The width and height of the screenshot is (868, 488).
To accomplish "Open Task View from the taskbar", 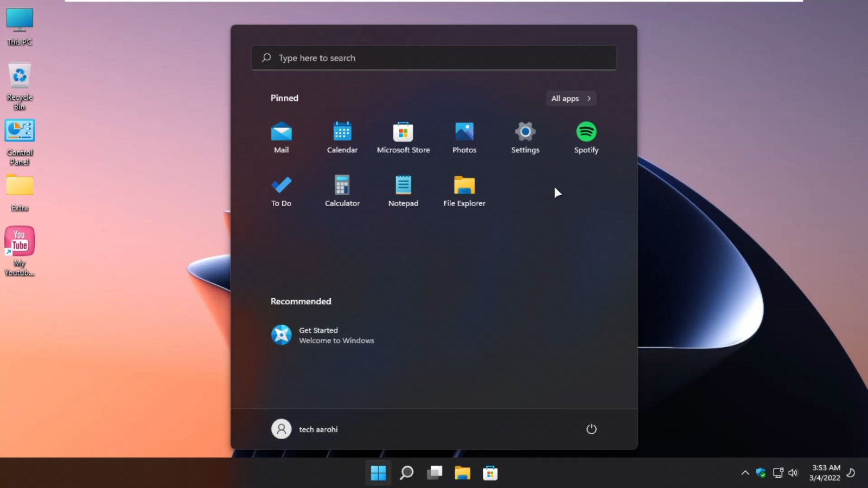I will click(434, 472).
